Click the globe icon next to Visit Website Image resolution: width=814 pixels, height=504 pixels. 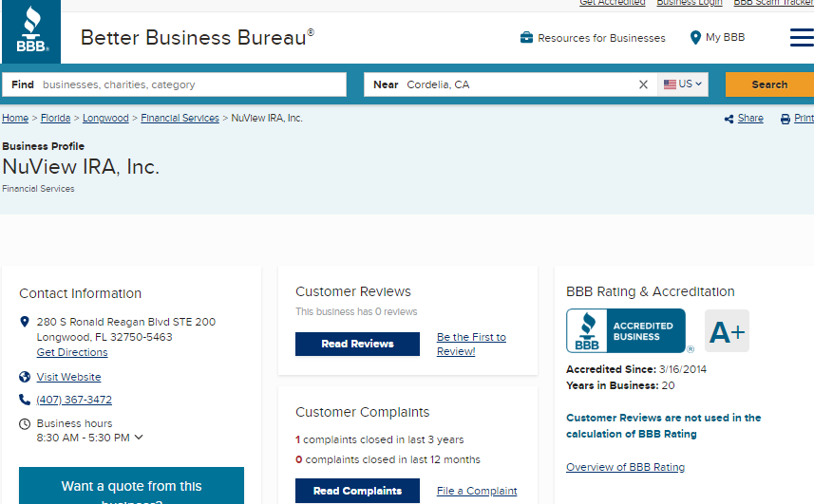pos(25,377)
